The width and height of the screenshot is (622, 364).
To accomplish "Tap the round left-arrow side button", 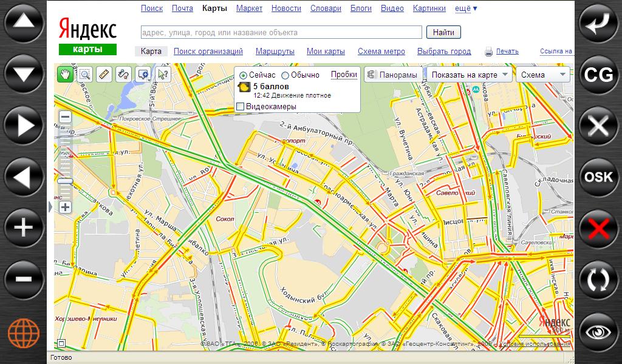I will (x=24, y=177).
